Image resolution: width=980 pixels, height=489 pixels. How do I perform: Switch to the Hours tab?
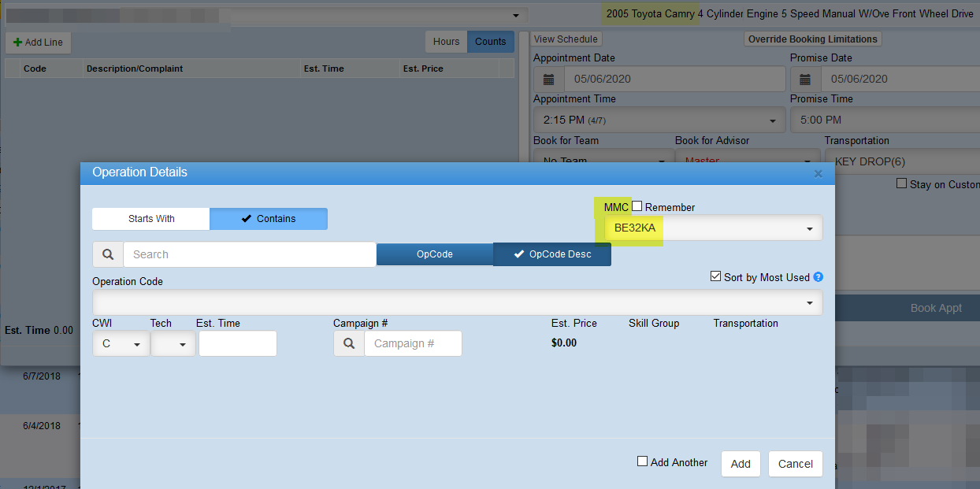(x=446, y=42)
